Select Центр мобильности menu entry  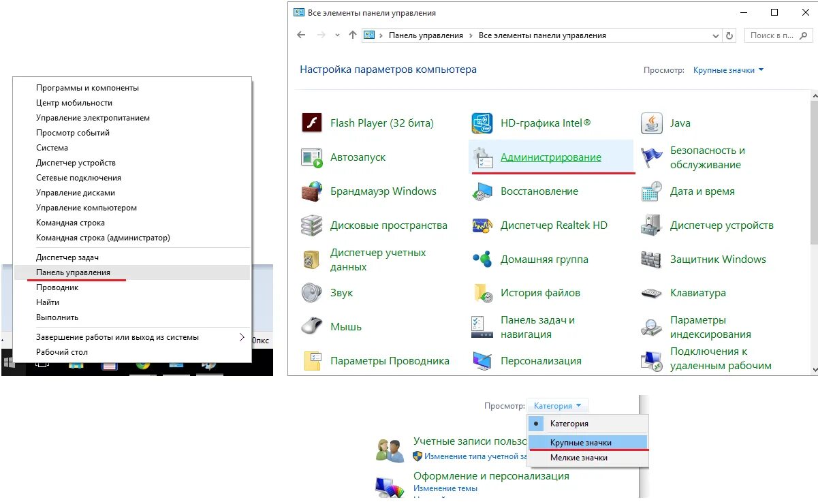[133, 103]
